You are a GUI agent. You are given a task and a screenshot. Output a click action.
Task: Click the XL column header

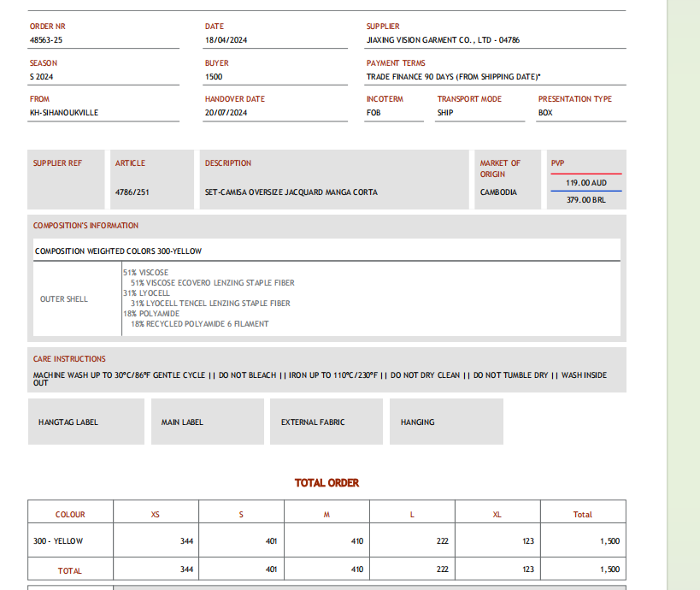pyautogui.click(x=497, y=515)
